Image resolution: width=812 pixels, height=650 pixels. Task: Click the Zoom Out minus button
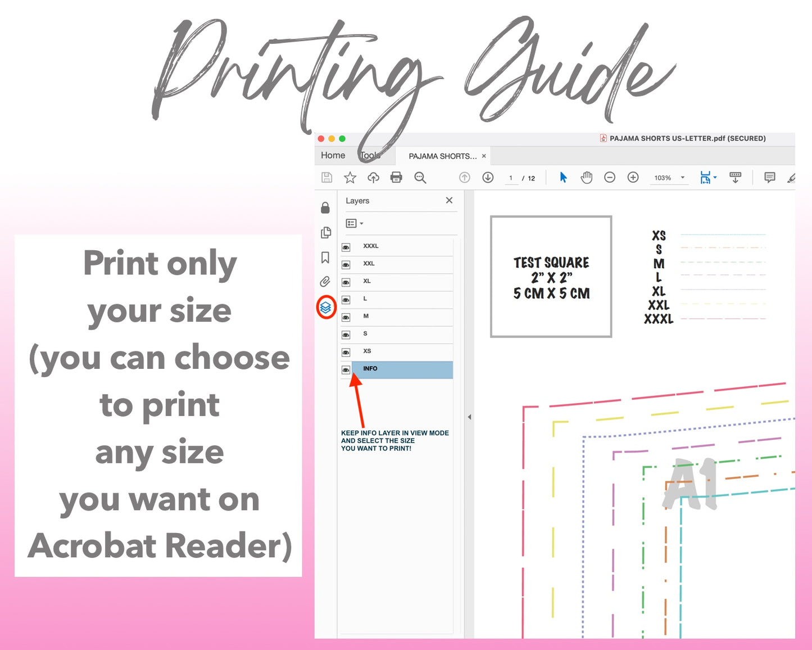[610, 178]
